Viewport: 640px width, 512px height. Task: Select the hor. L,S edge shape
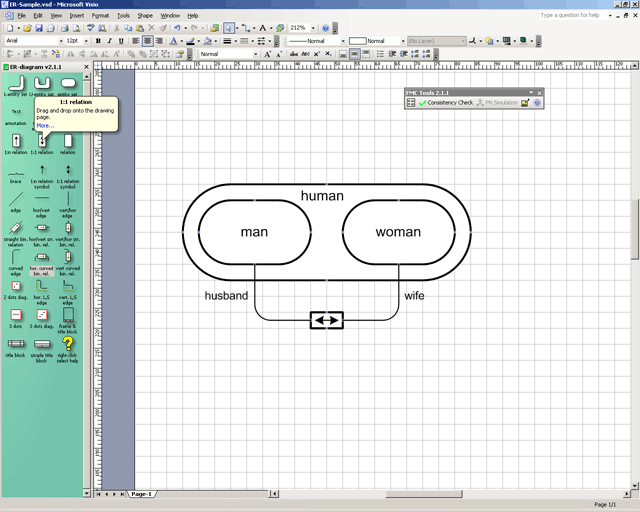coord(42,286)
